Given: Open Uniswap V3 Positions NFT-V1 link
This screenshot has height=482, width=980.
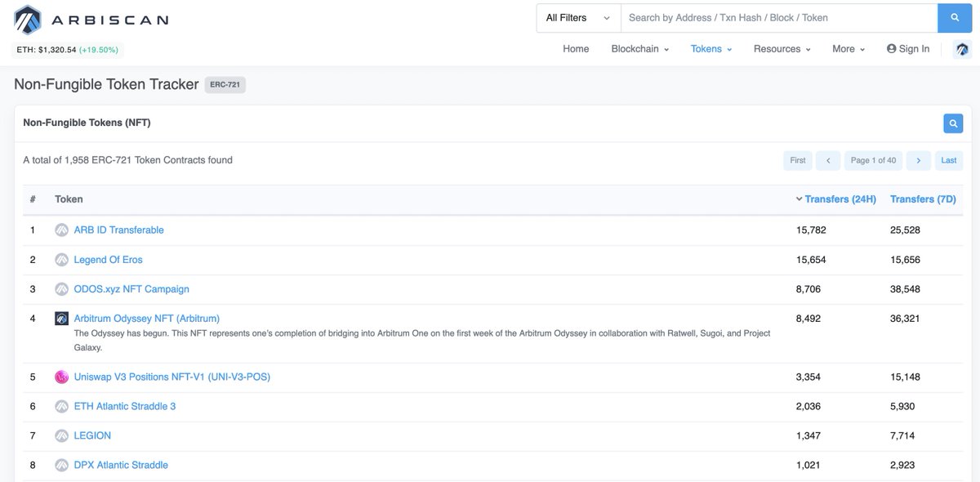Looking at the screenshot, I should [171, 377].
